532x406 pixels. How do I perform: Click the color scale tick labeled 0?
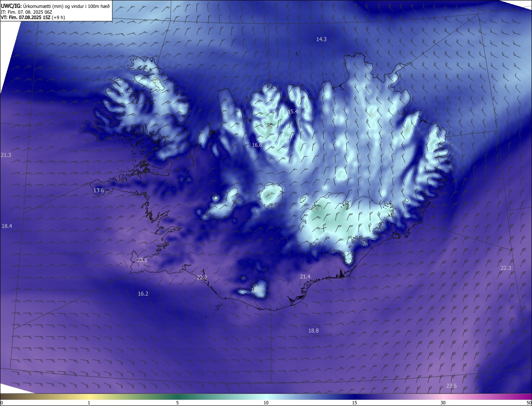pos(1,403)
